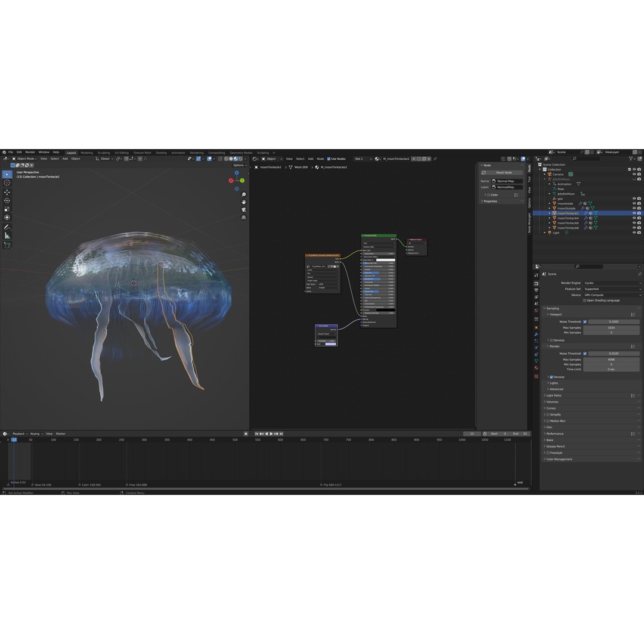Expand the Color Management panel
The width and height of the screenshot is (644, 644).
click(559, 459)
